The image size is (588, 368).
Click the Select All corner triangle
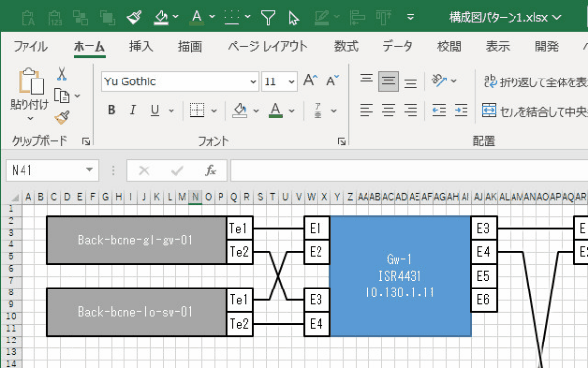tap(15, 197)
